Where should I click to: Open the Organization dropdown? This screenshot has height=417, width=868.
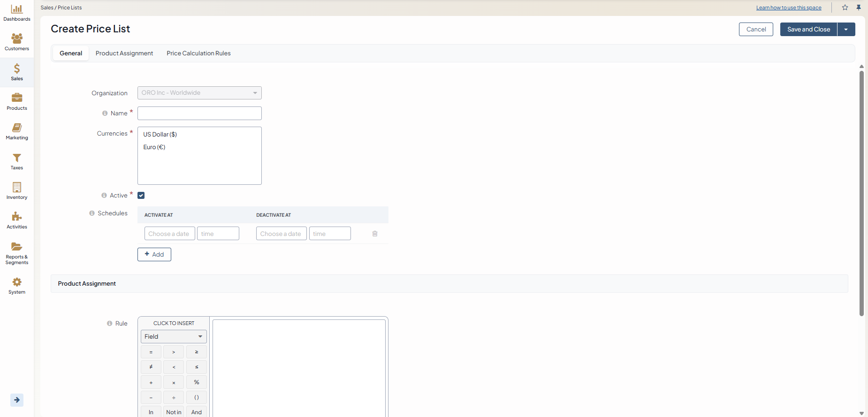click(x=199, y=93)
